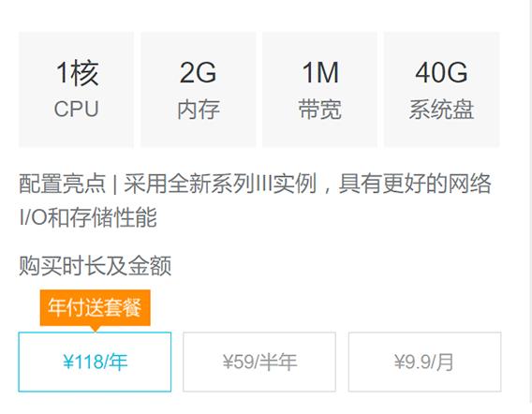Screen dimensions: 532x414
Task: Click the orange 年付送套餐 promo badge
Action: click(x=95, y=308)
